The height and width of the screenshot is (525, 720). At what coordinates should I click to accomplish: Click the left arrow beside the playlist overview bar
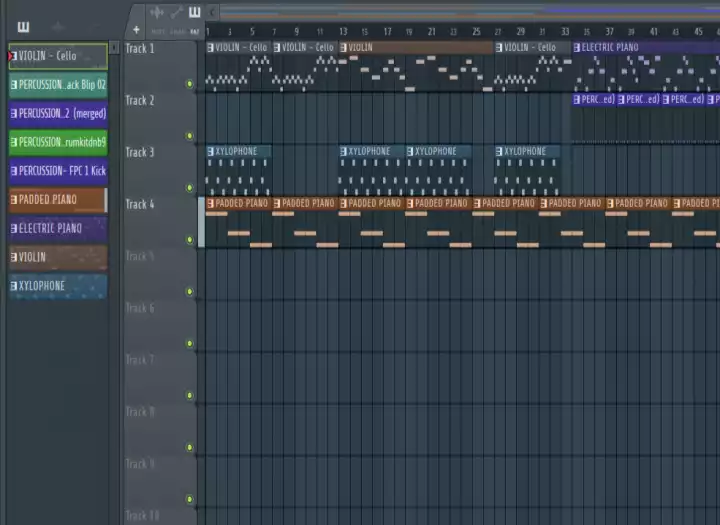coord(212,12)
